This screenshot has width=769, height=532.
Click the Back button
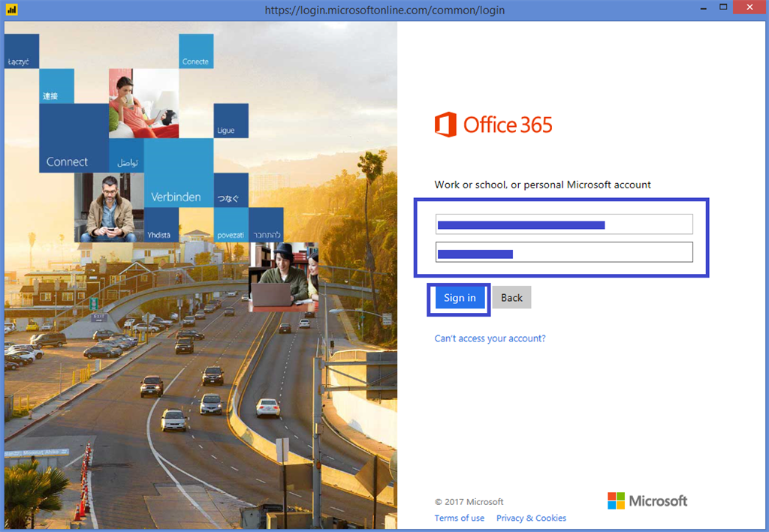coord(511,298)
